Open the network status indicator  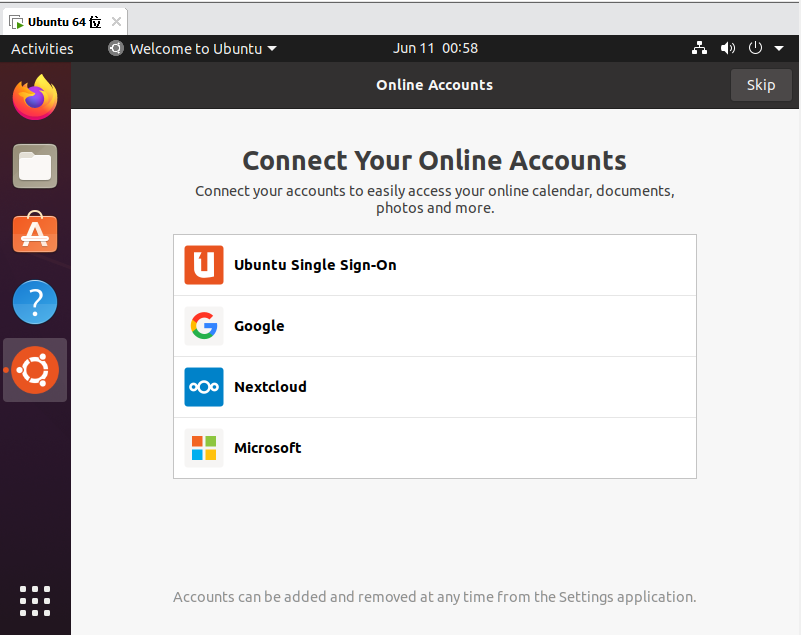click(699, 48)
